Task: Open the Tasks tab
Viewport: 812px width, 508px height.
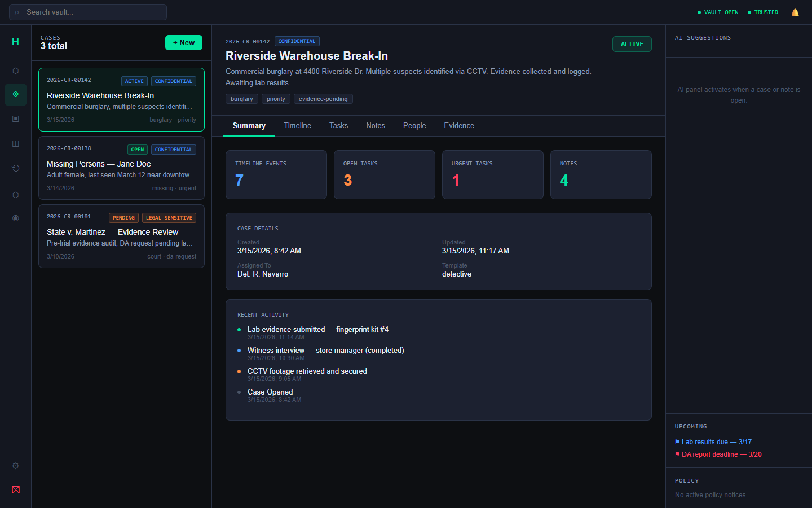Action: pyautogui.click(x=338, y=126)
